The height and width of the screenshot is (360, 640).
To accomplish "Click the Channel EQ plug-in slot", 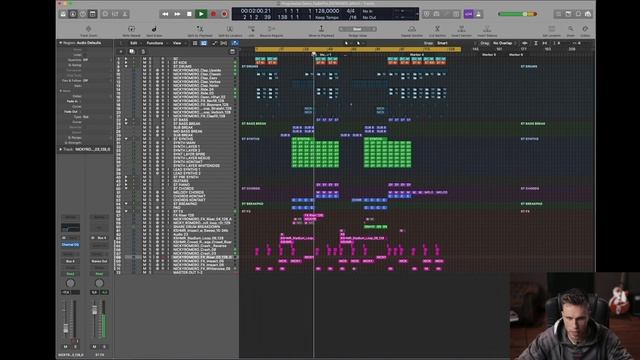I will 70,244.
